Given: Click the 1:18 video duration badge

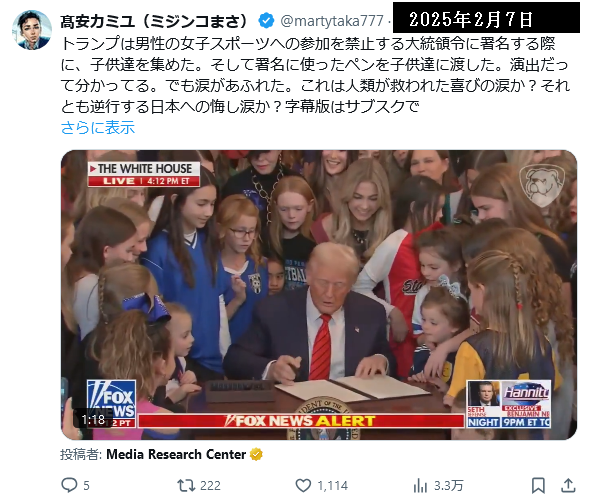Looking at the screenshot, I should [x=93, y=420].
